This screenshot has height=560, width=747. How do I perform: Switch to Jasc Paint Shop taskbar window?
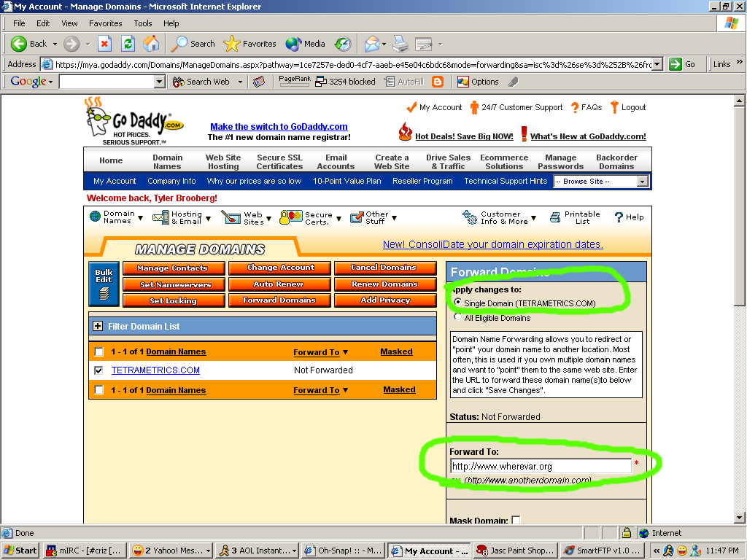(515, 551)
